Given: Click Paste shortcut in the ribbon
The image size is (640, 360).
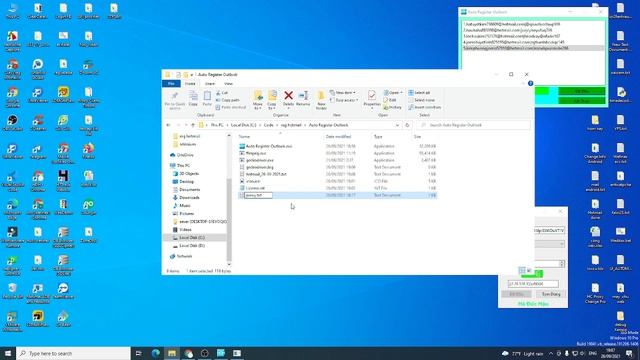Looking at the screenshot, I should tap(231, 107).
